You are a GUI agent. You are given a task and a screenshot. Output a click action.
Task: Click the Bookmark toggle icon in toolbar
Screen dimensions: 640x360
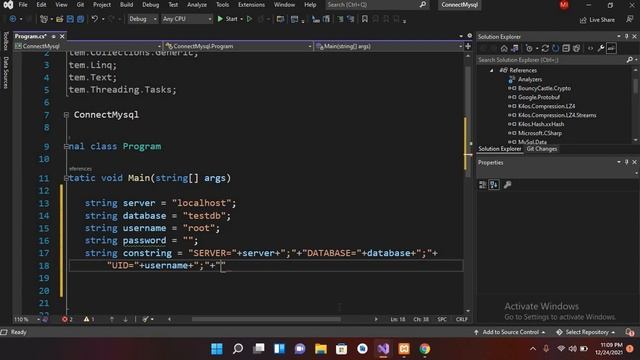[364, 19]
